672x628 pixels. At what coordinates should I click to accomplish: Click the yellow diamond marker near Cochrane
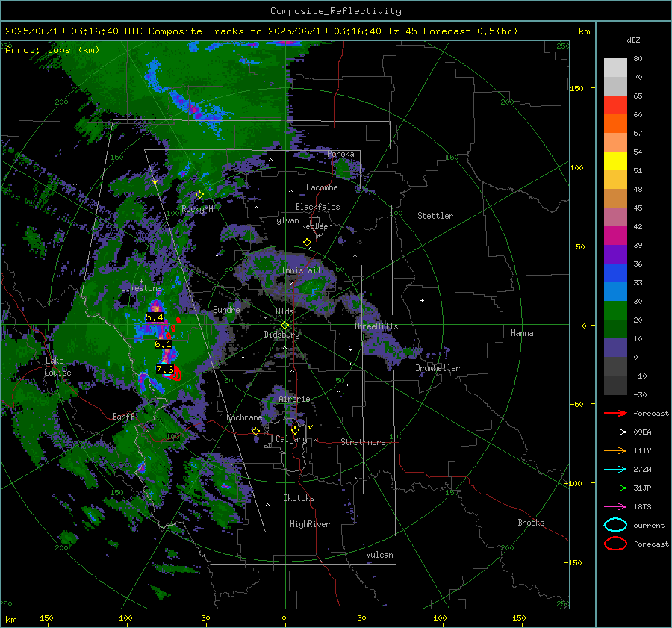click(256, 431)
